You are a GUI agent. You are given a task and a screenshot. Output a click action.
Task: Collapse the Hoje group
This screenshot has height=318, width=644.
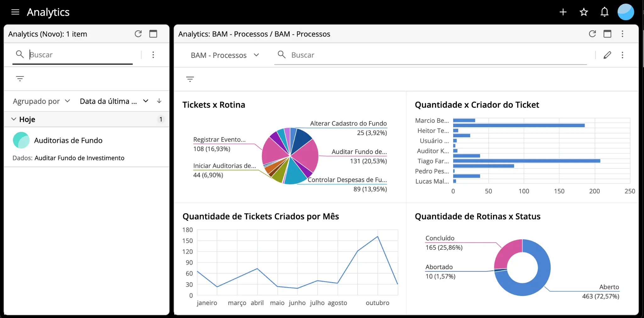pos(14,119)
